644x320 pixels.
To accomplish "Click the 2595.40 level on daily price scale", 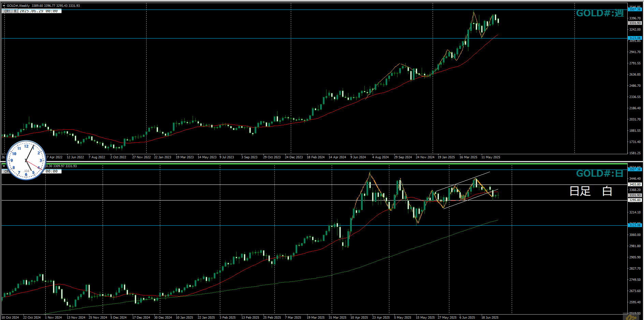I will pyautogui.click(x=635, y=302).
